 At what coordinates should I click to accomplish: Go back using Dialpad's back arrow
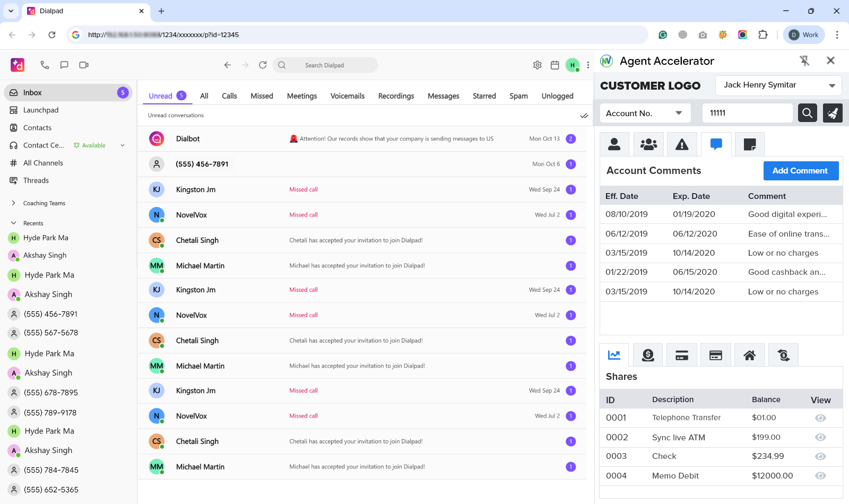[228, 65]
